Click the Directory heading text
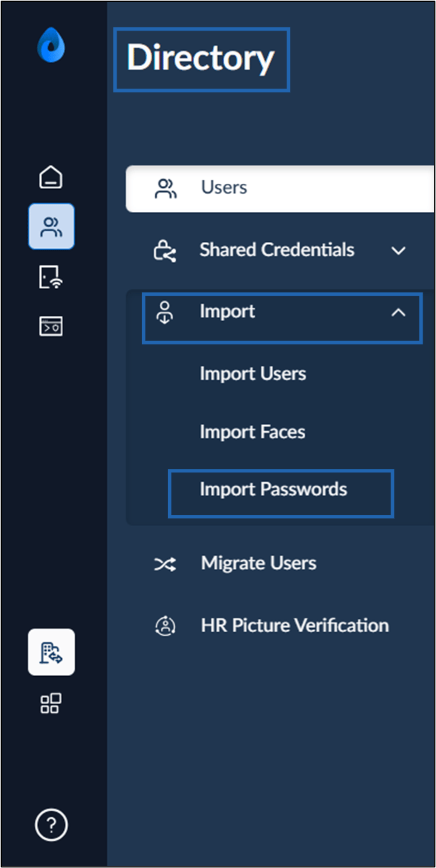This screenshot has width=436, height=868. [x=201, y=58]
